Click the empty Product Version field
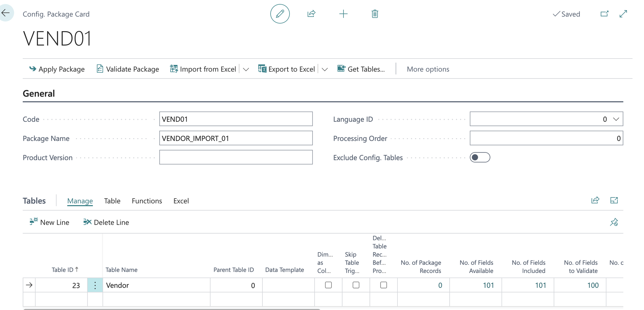 (x=236, y=157)
